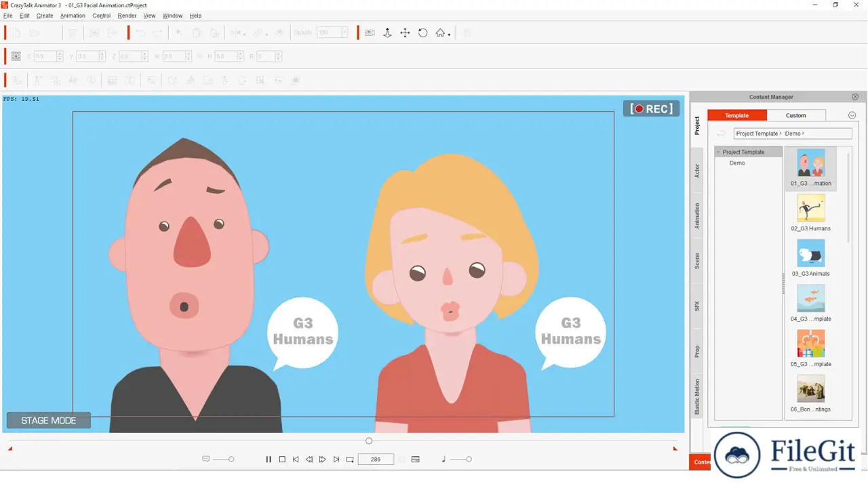
Task: Open the Flip tool dropdown arrow
Action: [x=245, y=35]
